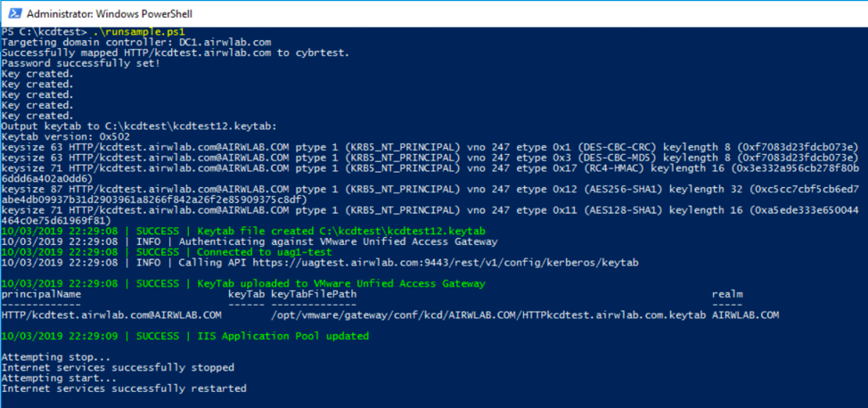Click the "Keytab version: 0x502" line

point(65,136)
